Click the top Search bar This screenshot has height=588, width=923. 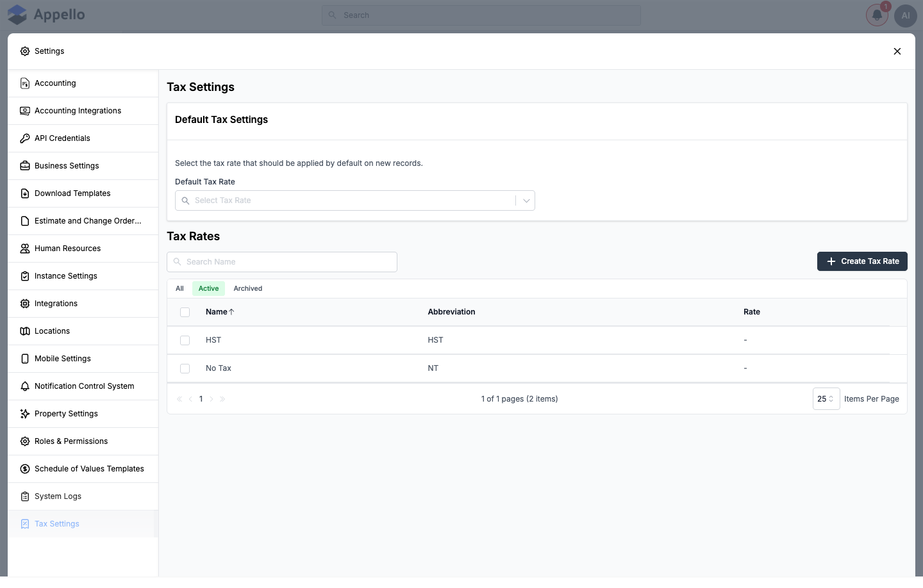pos(481,15)
